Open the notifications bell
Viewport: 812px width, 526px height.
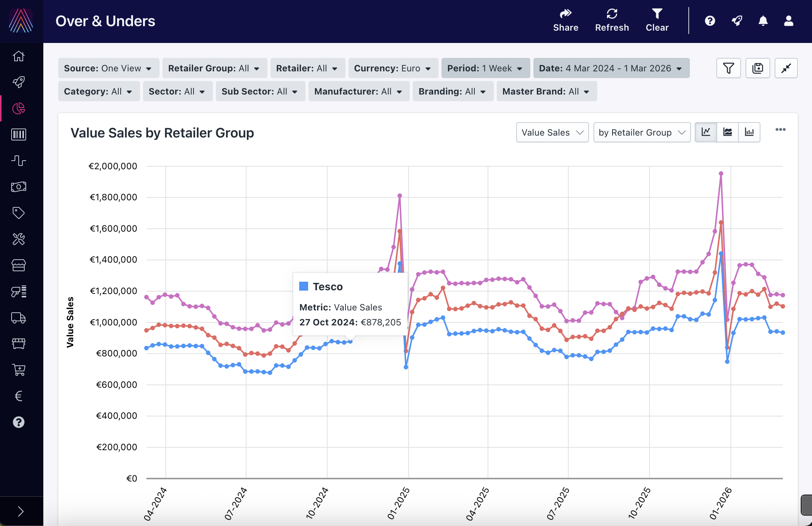(763, 21)
